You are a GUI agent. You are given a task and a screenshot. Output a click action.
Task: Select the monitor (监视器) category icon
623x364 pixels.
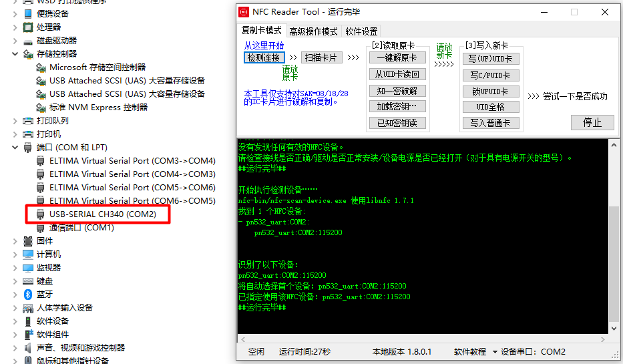point(28,268)
